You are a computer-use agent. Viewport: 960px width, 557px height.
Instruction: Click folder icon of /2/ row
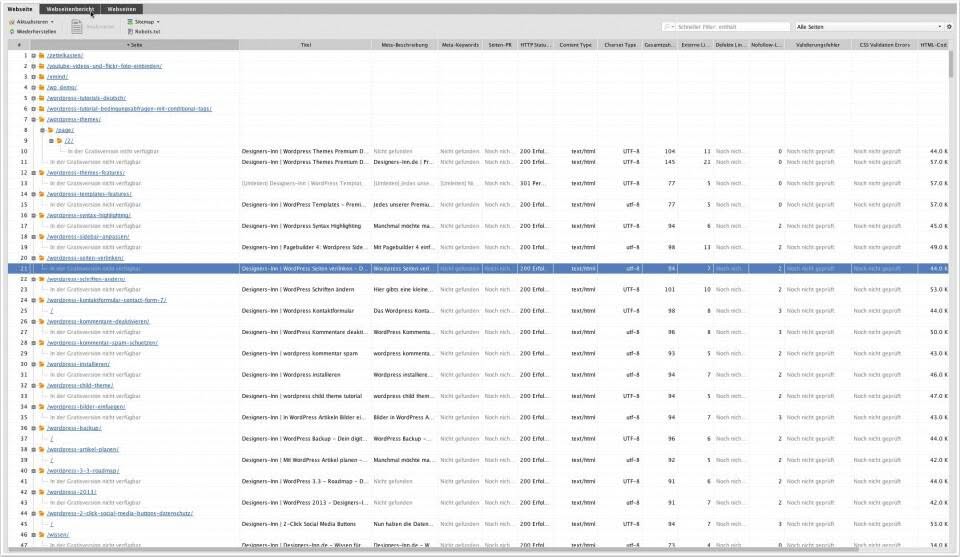[59, 141]
